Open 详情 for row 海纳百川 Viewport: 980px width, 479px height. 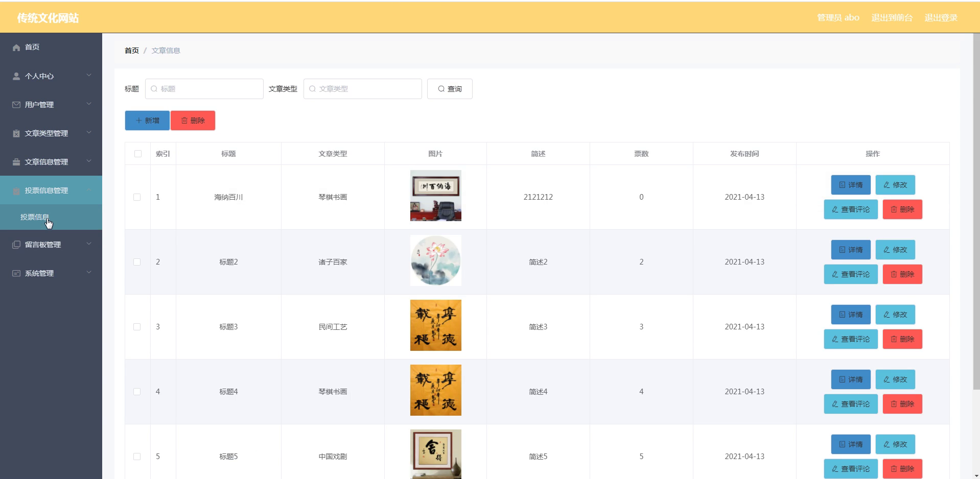tap(851, 185)
